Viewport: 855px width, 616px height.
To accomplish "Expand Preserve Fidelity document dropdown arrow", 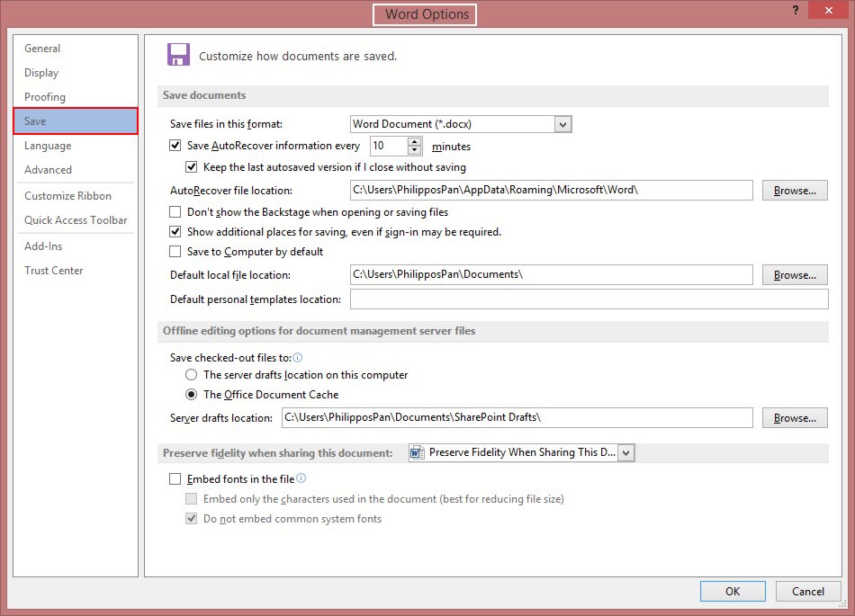I will click(626, 452).
